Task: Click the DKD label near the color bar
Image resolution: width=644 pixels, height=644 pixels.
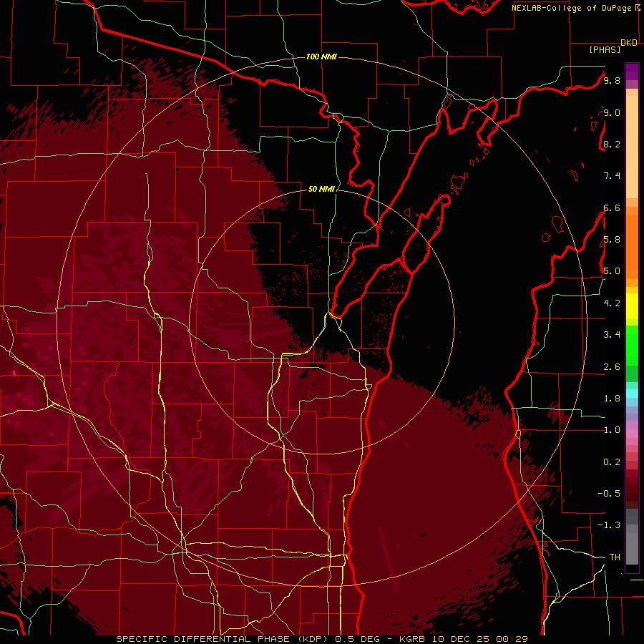Action: coord(629,43)
